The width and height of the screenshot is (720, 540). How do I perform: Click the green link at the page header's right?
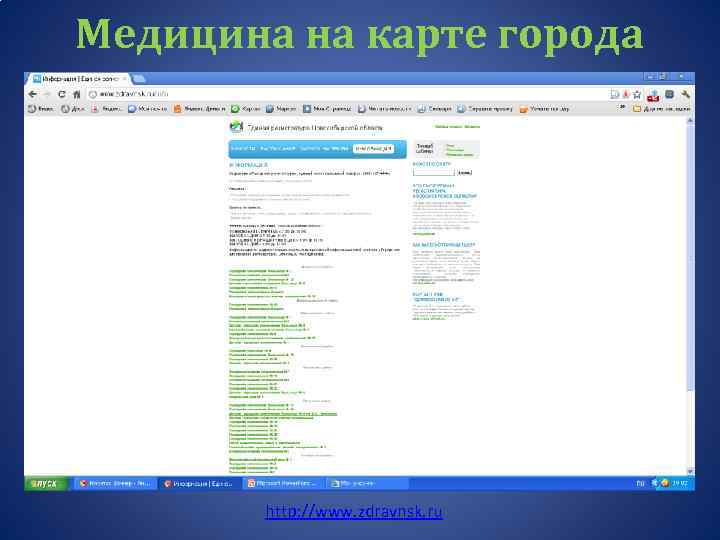click(457, 126)
